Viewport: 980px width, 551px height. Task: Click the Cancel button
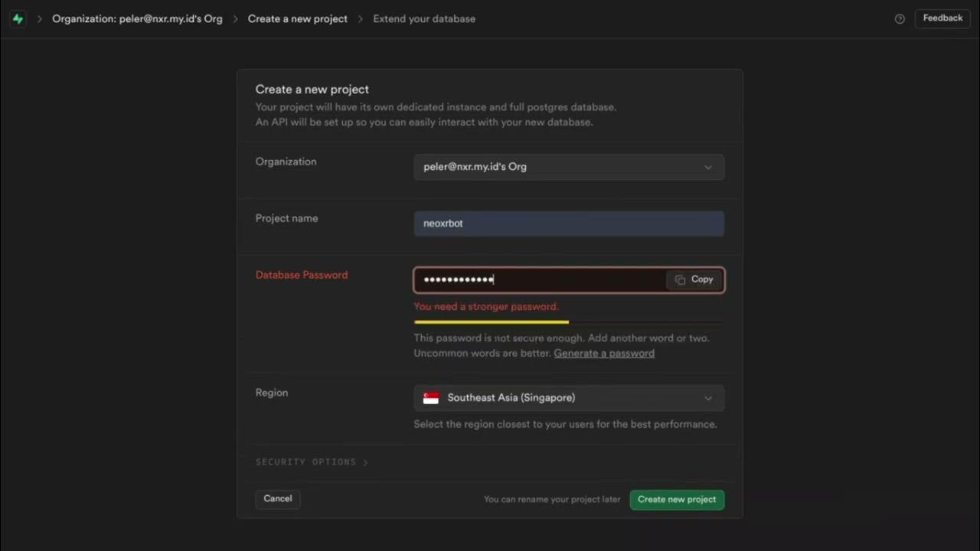pyautogui.click(x=277, y=499)
